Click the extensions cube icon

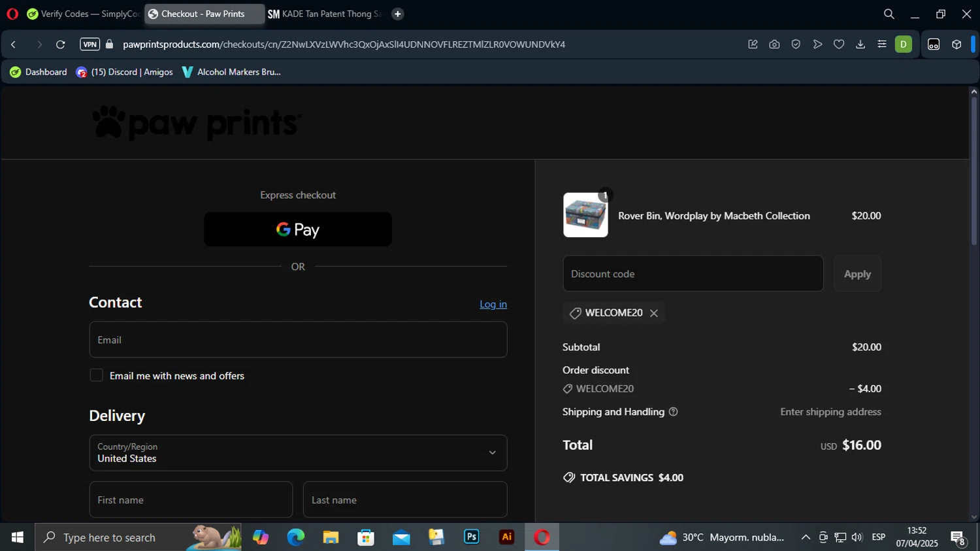pyautogui.click(x=956, y=44)
